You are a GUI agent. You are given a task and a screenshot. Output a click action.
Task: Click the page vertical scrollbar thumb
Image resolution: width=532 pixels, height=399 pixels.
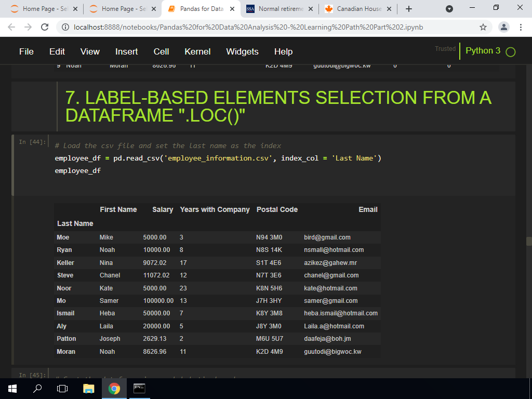click(528, 241)
